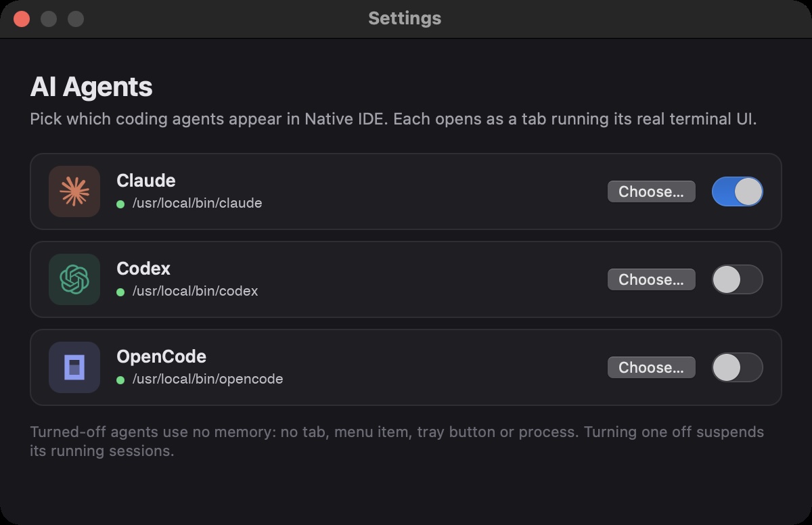812x525 pixels.
Task: Close the Settings window with the red button
Action: pyautogui.click(x=22, y=18)
